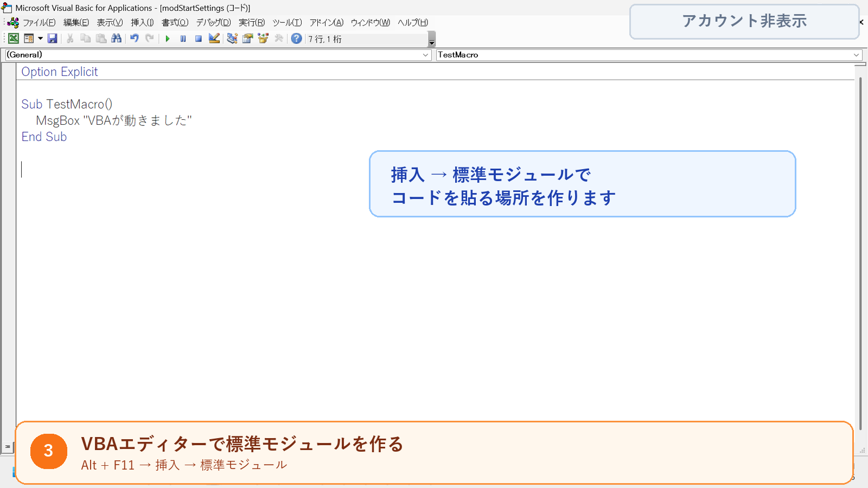The height and width of the screenshot is (488, 868).
Task: Open the 表示(V) menu
Action: tap(110, 23)
